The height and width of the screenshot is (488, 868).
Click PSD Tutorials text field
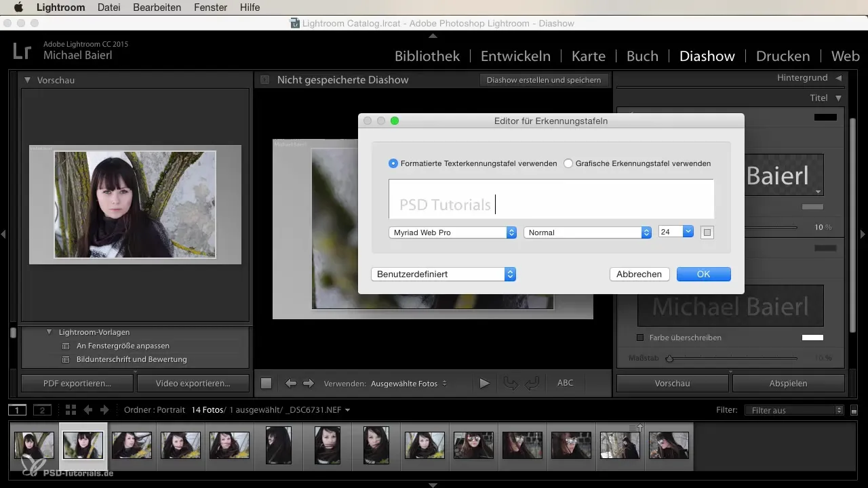[551, 199]
